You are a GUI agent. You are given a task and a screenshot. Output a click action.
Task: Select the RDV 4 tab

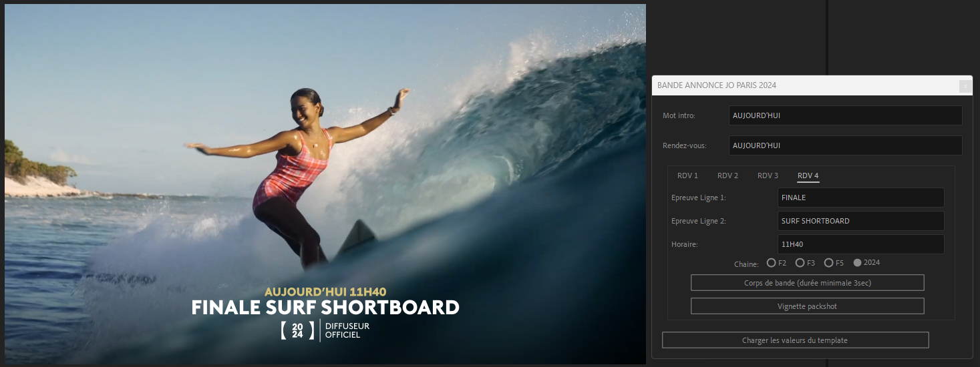pos(808,176)
